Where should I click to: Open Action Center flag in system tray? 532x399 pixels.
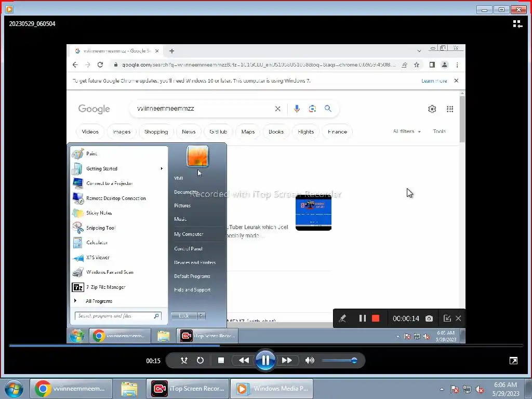pos(454,389)
